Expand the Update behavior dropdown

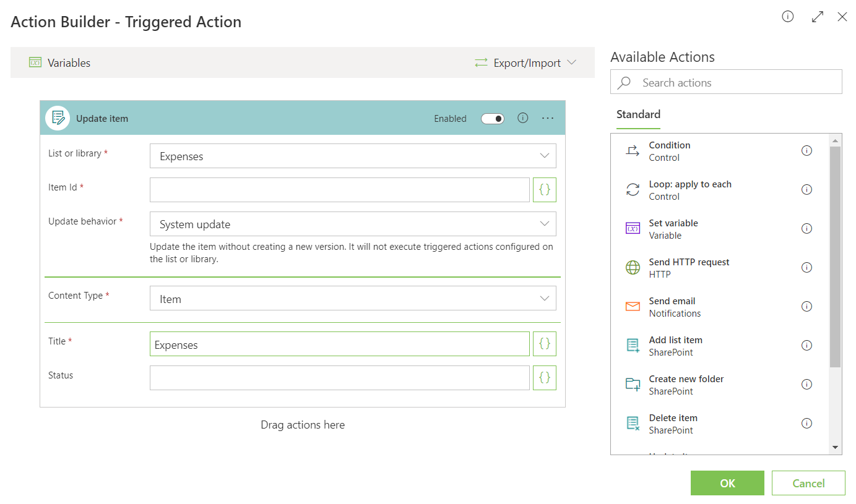(x=353, y=224)
